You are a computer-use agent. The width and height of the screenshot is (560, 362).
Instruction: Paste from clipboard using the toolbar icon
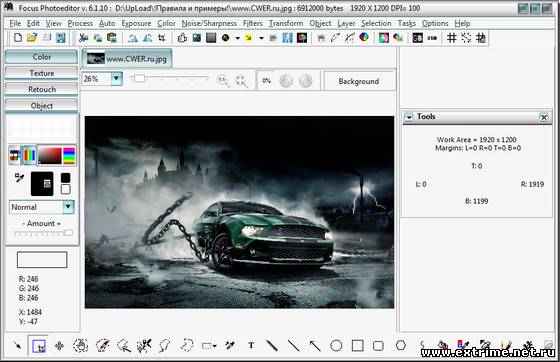(112, 38)
